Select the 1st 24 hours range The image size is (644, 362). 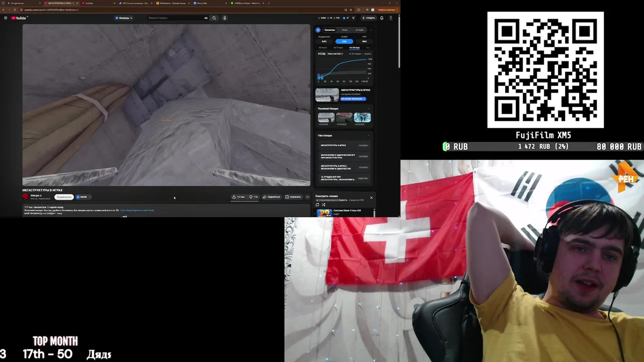(323, 48)
